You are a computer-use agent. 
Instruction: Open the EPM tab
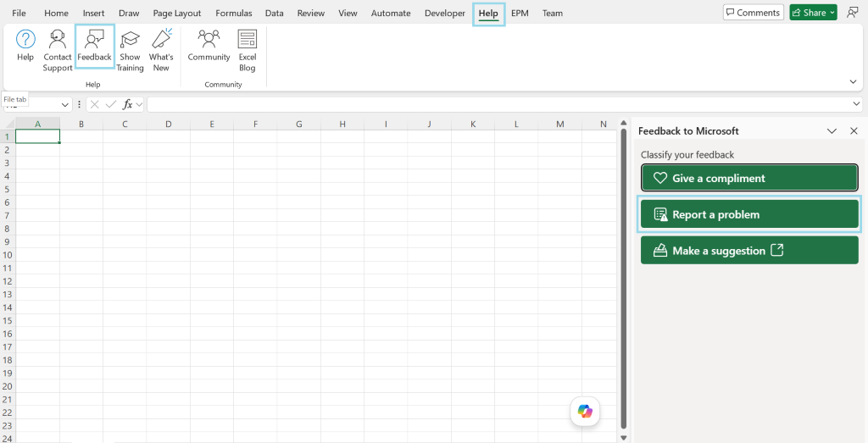click(520, 13)
